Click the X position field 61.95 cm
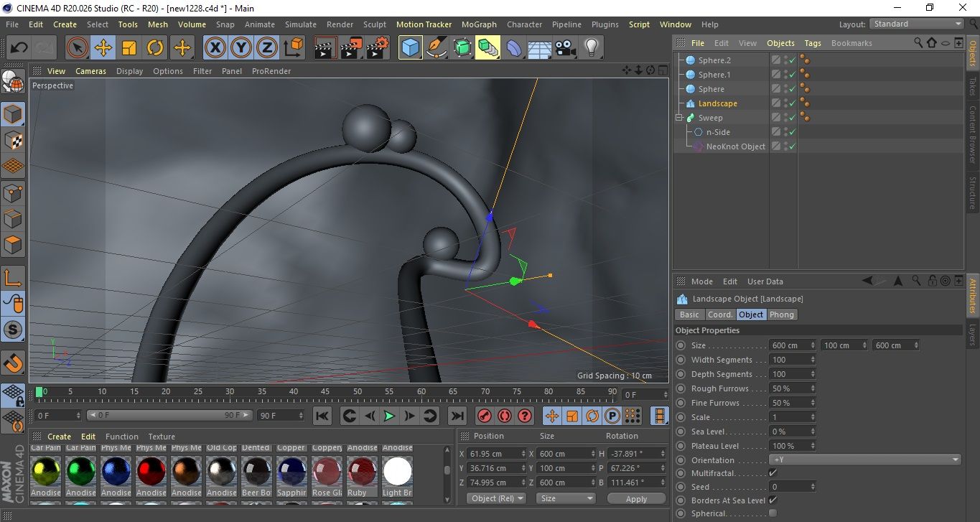The height and width of the screenshot is (522, 980). coord(495,454)
